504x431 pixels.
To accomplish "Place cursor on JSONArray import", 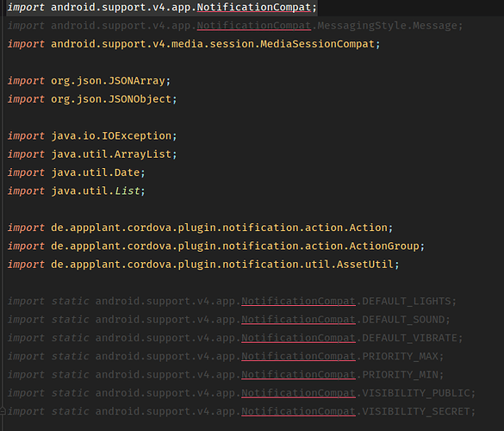I will (x=137, y=80).
